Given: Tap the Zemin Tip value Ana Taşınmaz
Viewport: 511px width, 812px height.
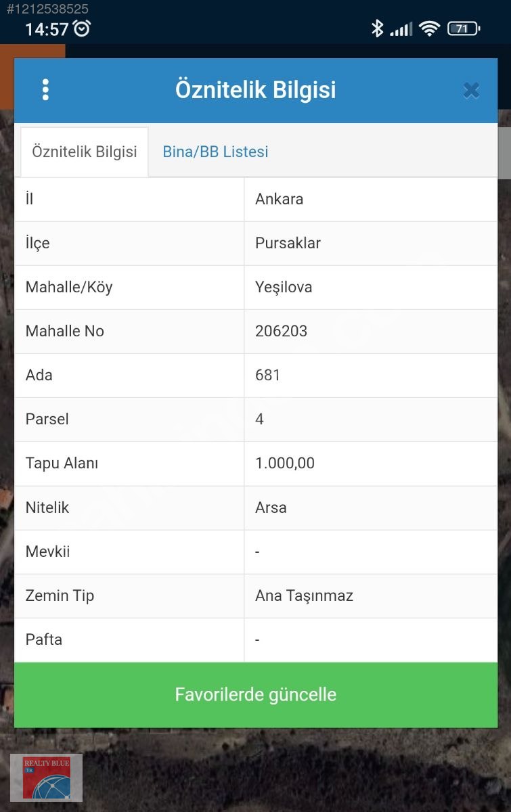Looking at the screenshot, I should [x=304, y=595].
